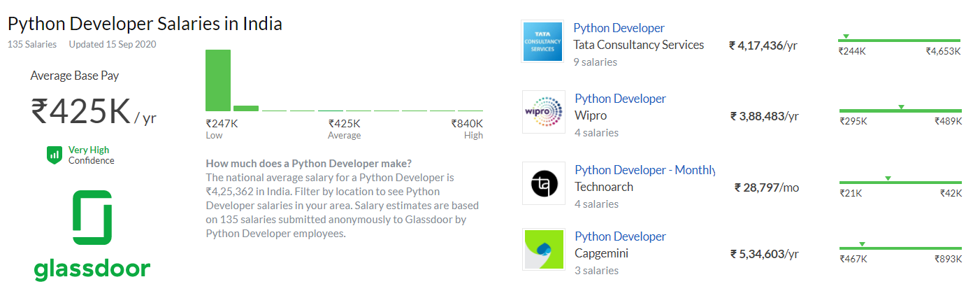Click the TCS salary range marker triangle
This screenshot has width=980, height=305.
click(x=846, y=36)
